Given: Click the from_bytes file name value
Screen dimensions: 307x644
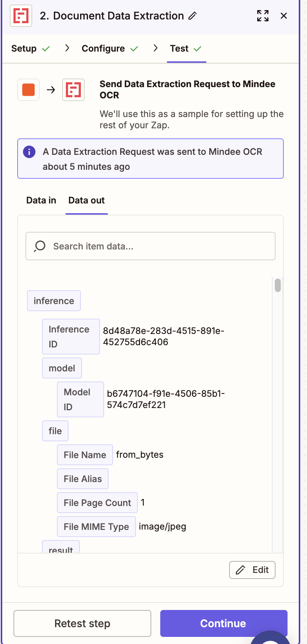Looking at the screenshot, I should pos(140,455).
